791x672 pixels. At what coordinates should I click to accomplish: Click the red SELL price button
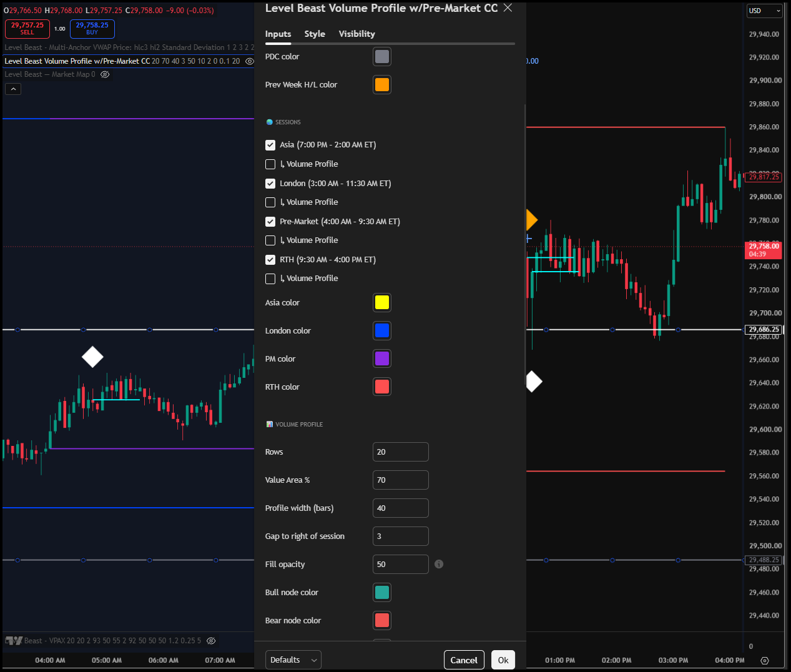click(x=27, y=29)
